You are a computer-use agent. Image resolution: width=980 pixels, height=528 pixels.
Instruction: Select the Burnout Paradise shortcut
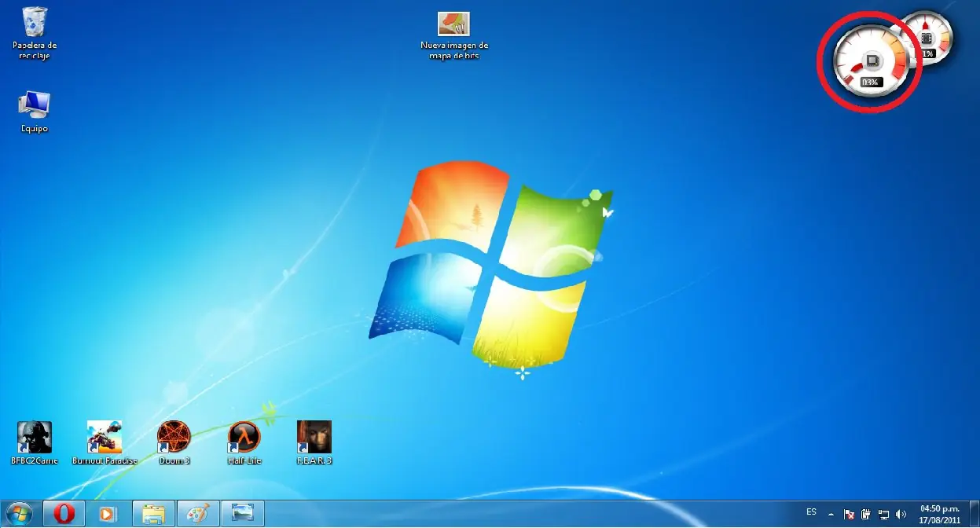click(x=105, y=443)
